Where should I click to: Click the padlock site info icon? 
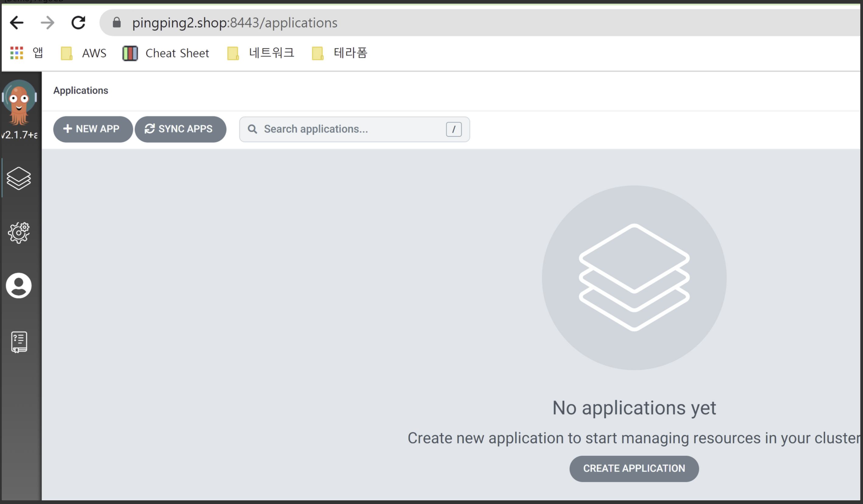pos(116,23)
